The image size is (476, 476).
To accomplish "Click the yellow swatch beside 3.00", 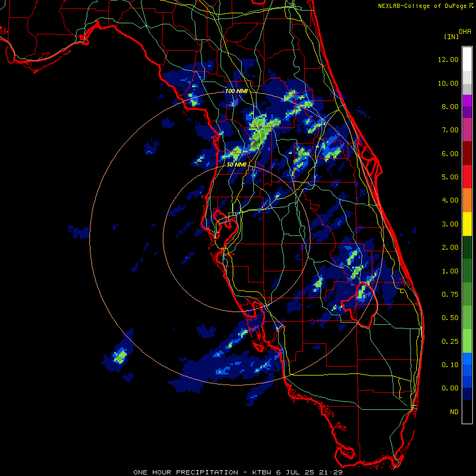I will coord(467,224).
